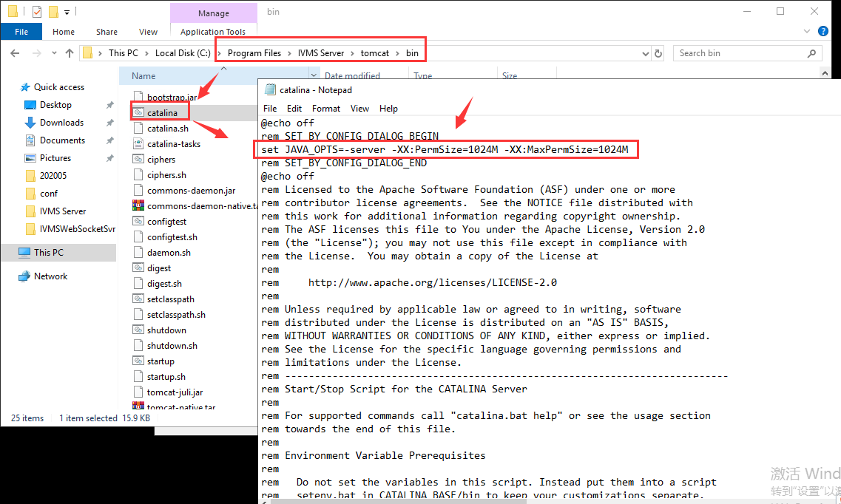Select Downloads in the navigation pane
Screen dimensions: 841x504
point(61,123)
